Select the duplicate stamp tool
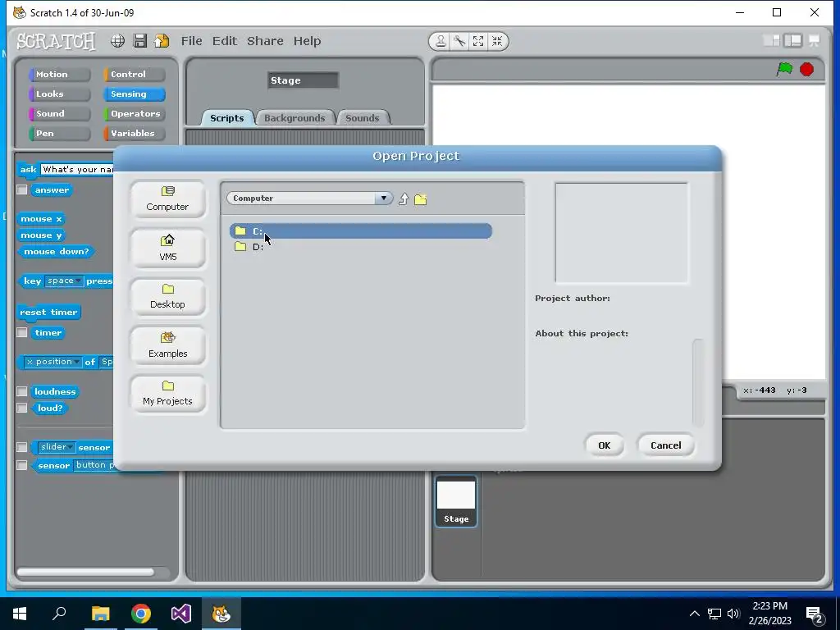This screenshot has height=630, width=840. pyautogui.click(x=441, y=41)
